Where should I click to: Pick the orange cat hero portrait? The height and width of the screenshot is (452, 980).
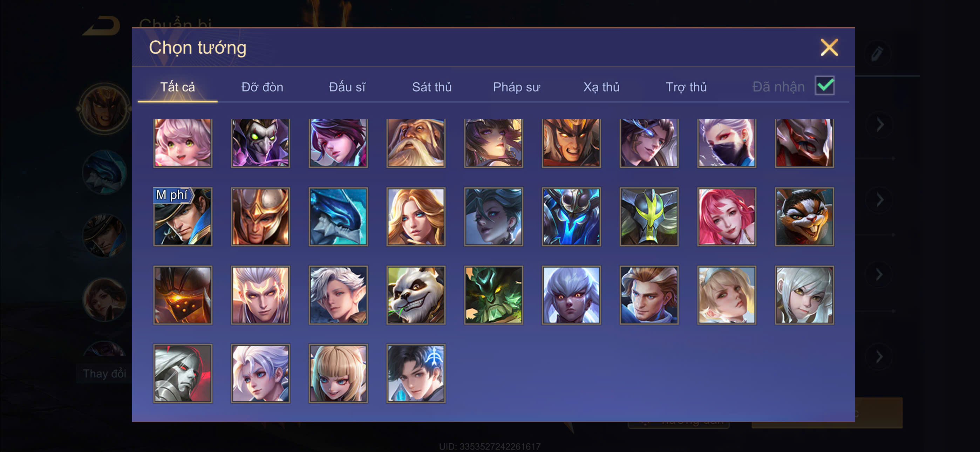click(804, 217)
